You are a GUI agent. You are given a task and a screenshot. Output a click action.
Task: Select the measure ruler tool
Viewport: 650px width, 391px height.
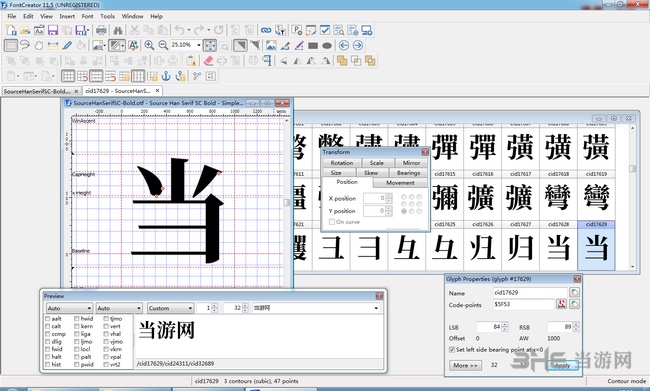pyautogui.click(x=53, y=45)
